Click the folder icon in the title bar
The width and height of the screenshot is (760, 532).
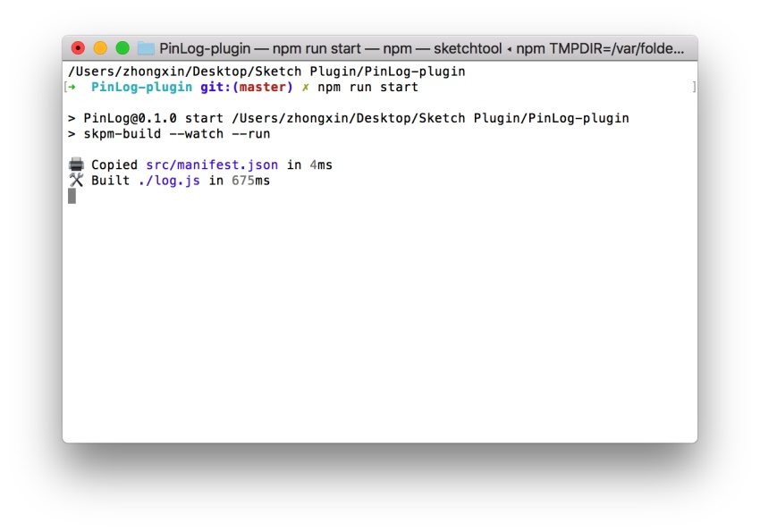tap(146, 48)
